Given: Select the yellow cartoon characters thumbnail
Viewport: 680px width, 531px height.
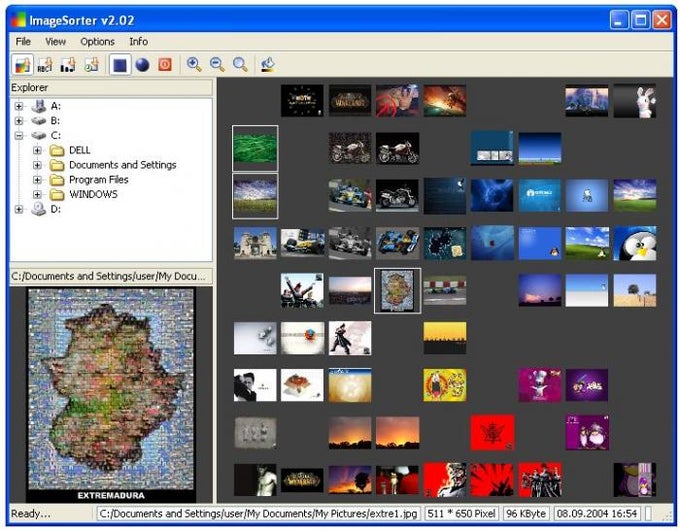Looking at the screenshot, I should click(x=445, y=385).
